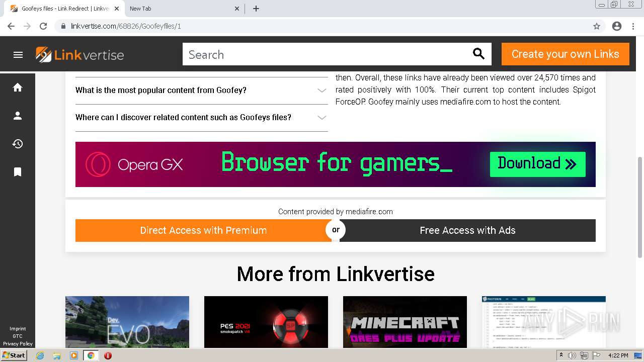Viewport: 644px width, 362px height.
Task: Go back in browser
Action: click(11, 26)
